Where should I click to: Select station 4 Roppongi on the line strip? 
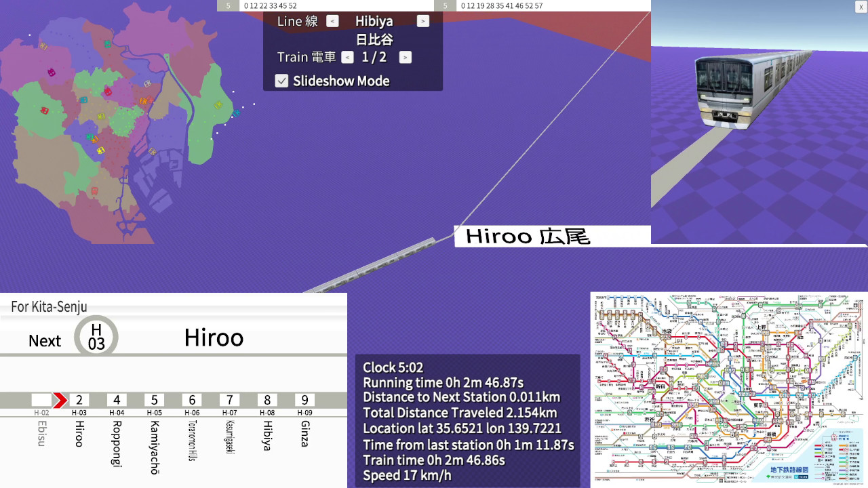(x=117, y=400)
